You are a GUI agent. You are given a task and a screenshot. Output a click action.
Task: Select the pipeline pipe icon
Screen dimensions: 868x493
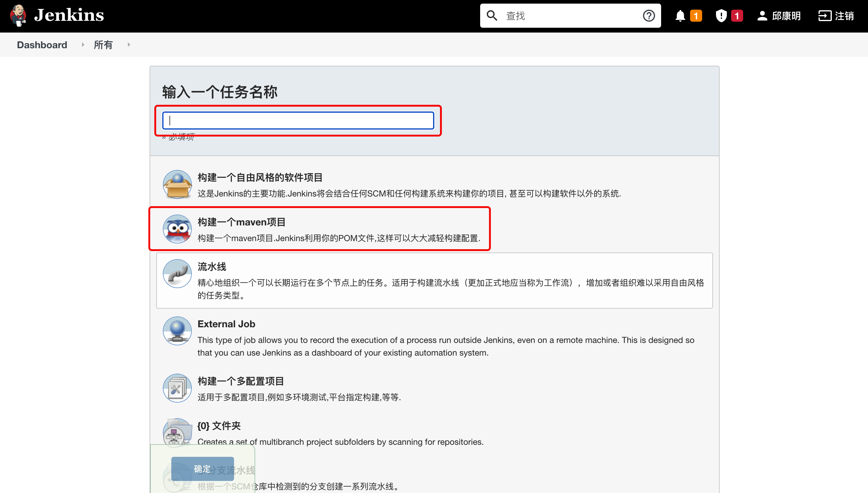click(x=177, y=274)
